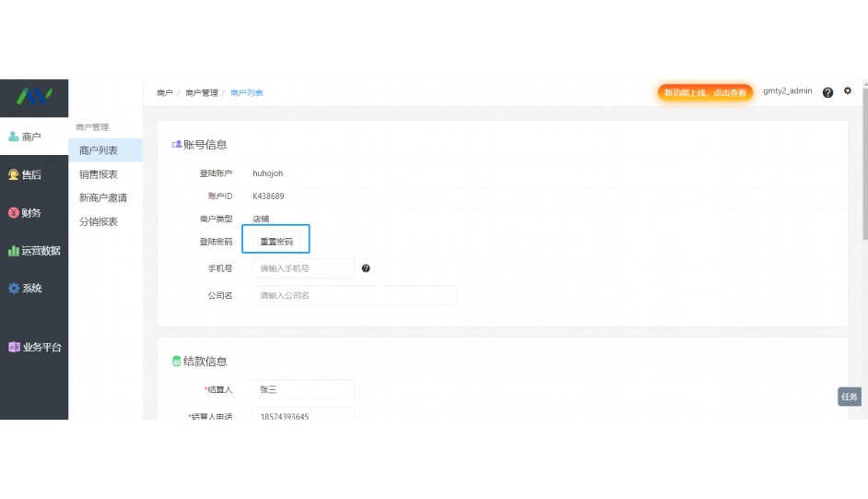Screen dimensions: 868x499
Task: Click the help question mark icon in header
Action: (x=827, y=92)
